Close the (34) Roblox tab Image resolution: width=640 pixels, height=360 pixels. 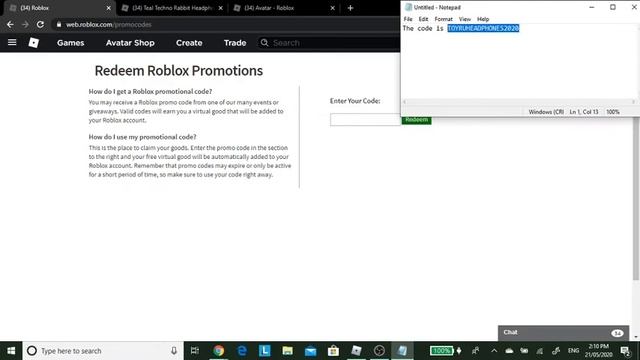click(x=109, y=8)
